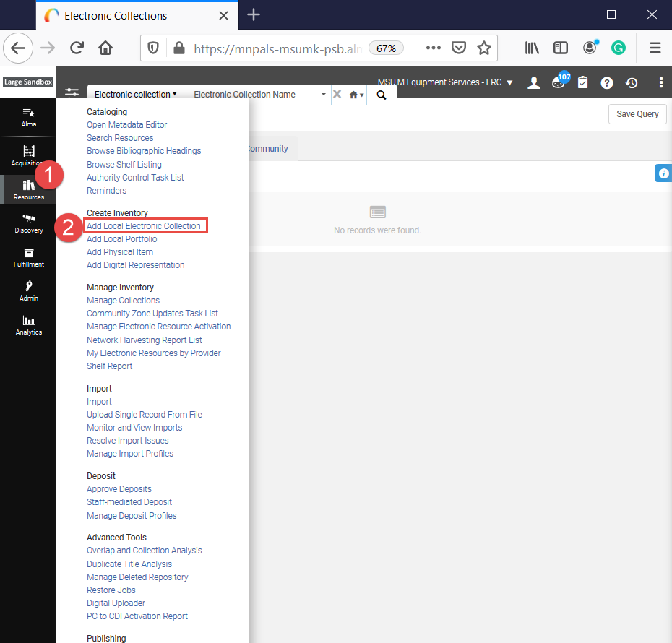This screenshot has height=643, width=672.
Task: Switch to the Community tab
Action: (268, 149)
